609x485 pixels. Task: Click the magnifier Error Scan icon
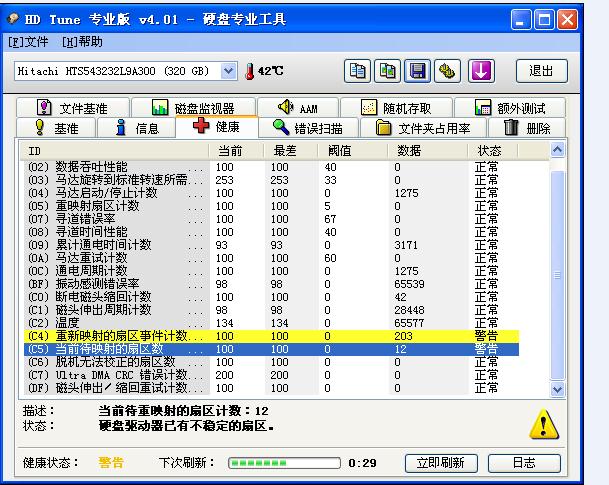tap(280, 127)
